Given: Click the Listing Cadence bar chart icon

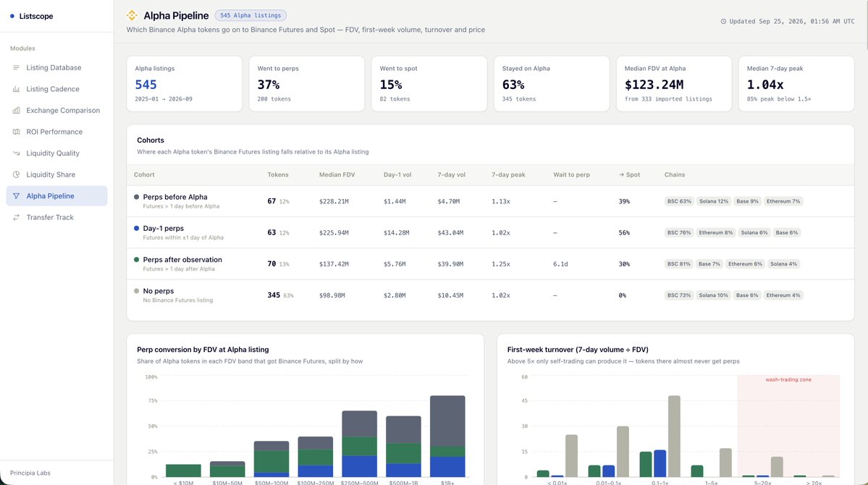Looking at the screenshot, I should [x=16, y=89].
